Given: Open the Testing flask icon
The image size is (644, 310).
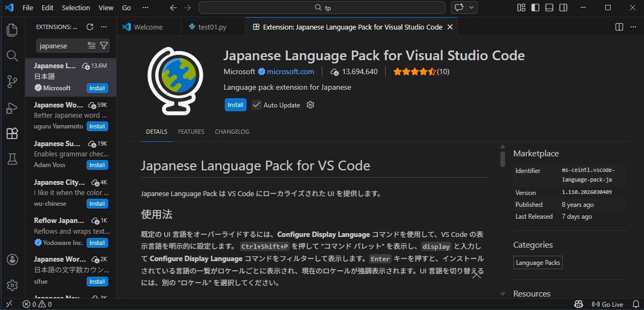Looking at the screenshot, I should click(12, 159).
